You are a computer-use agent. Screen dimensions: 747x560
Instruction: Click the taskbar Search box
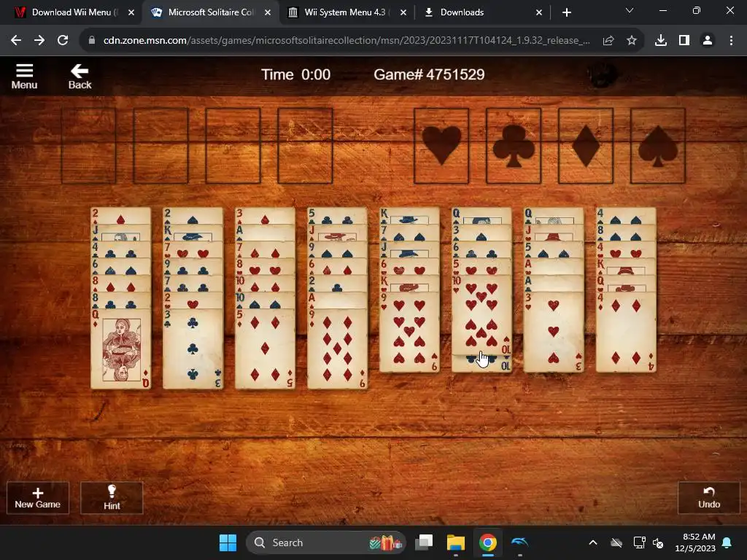[326, 542]
